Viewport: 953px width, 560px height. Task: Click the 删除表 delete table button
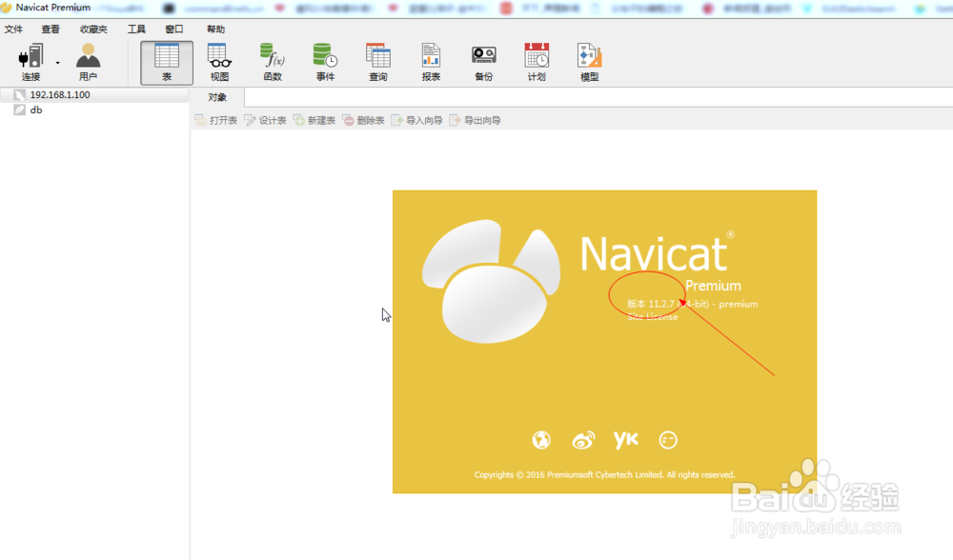coord(363,120)
